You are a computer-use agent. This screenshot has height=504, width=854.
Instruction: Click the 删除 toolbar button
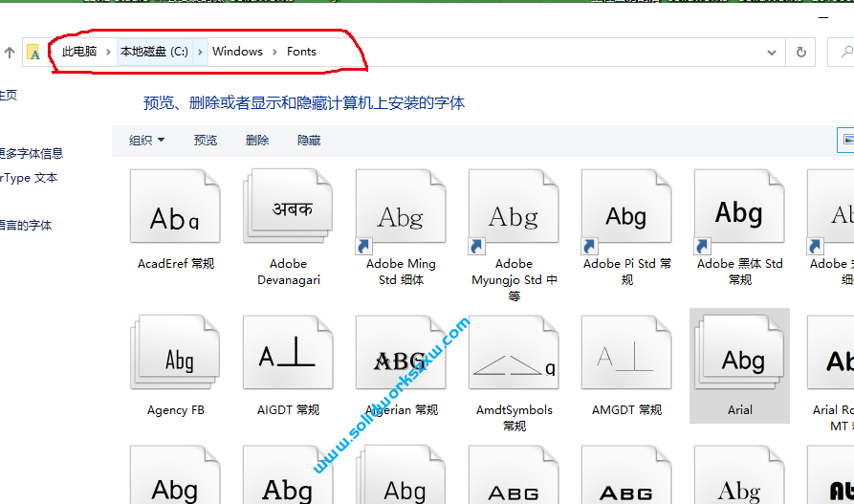(257, 141)
